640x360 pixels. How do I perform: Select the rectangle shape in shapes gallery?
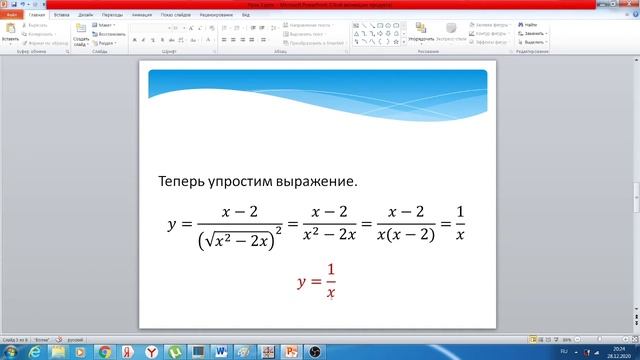coord(380,26)
